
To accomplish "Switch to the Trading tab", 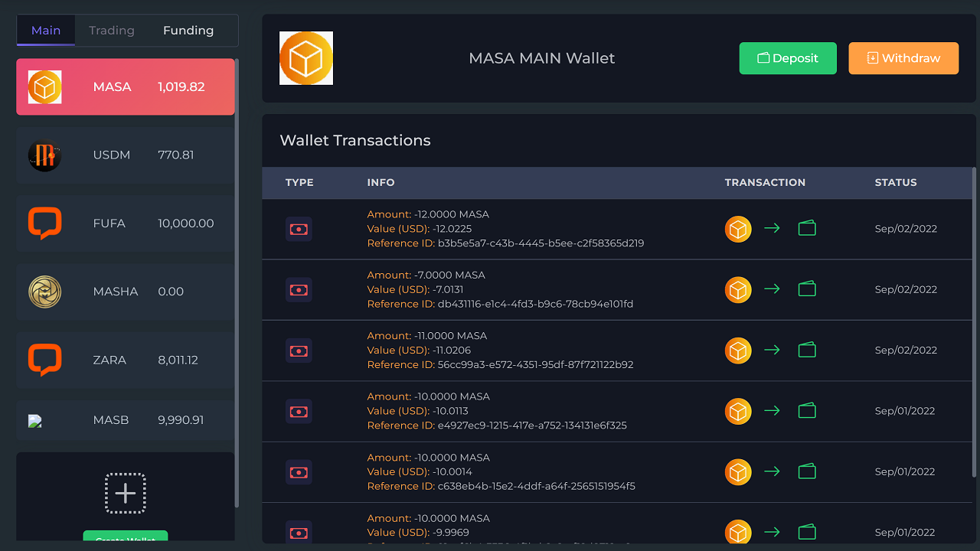I will (x=112, y=31).
